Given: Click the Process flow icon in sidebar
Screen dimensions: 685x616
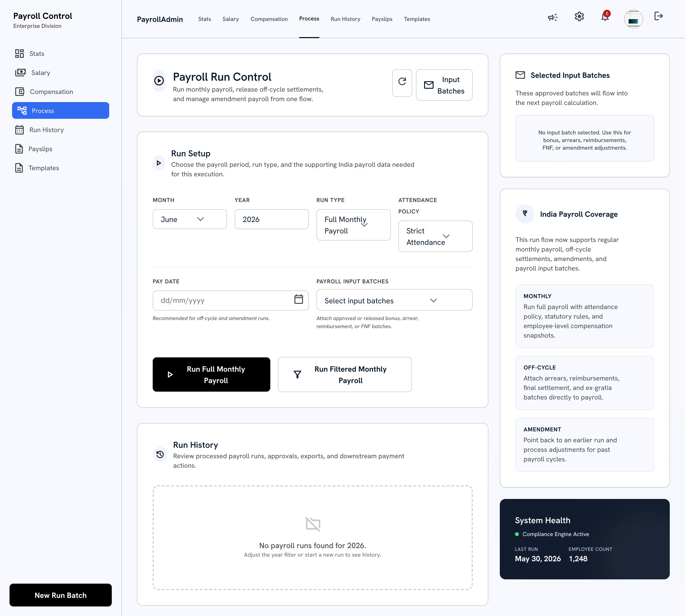Looking at the screenshot, I should coord(22,111).
